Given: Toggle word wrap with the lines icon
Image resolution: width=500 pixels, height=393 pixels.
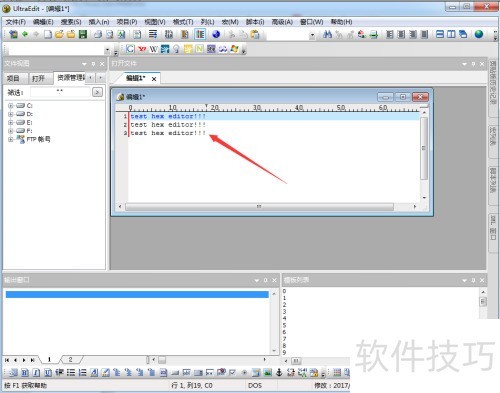Looking at the screenshot, I should point(153,34).
